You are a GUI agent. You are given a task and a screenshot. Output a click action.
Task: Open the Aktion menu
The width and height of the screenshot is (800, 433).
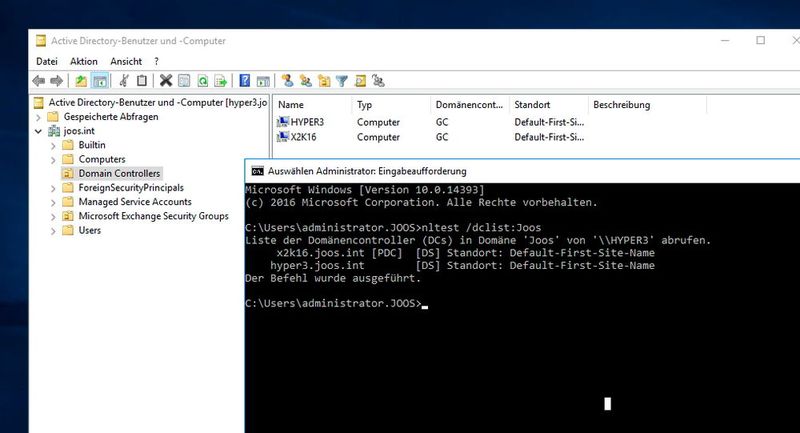pyautogui.click(x=84, y=61)
